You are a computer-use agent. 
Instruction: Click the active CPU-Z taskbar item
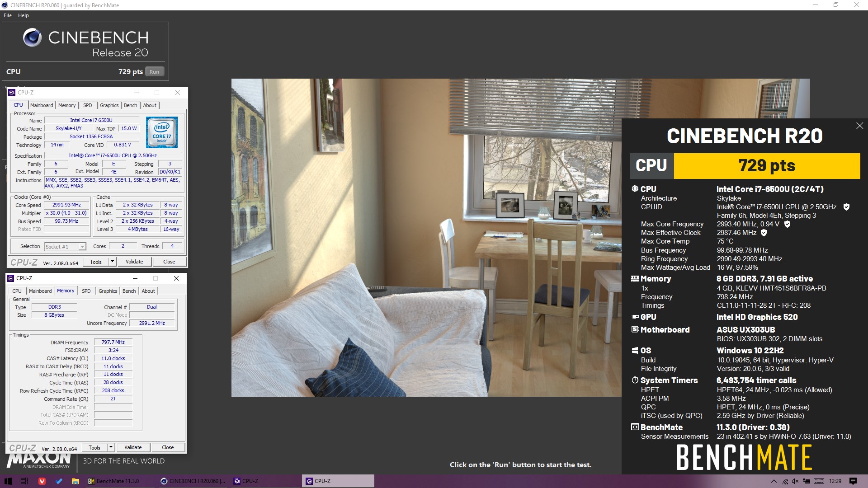(x=338, y=481)
